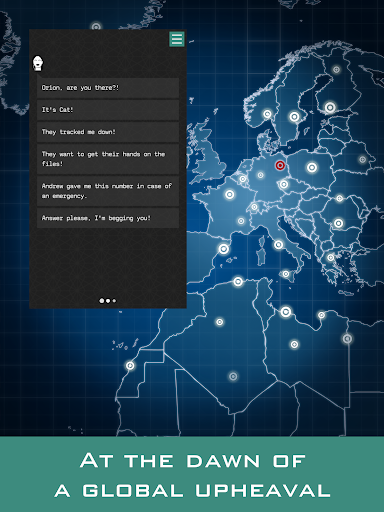Select the marker in Sweden
The width and height of the screenshot is (384, 512).
click(x=294, y=117)
